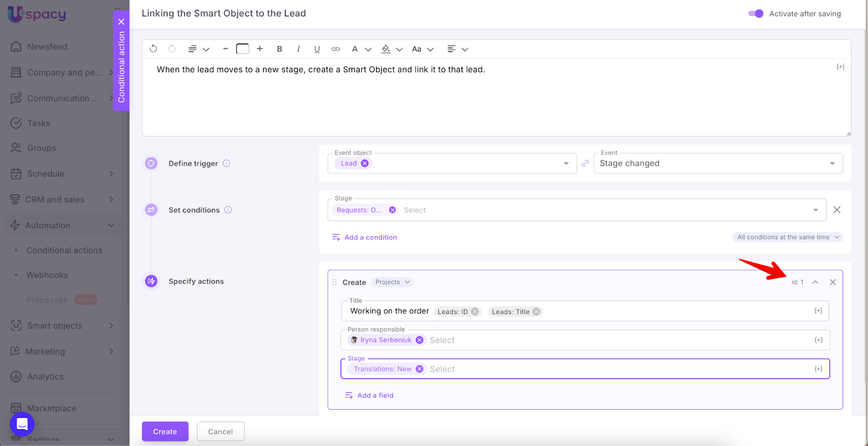Select Conditional actions in sidebar
Viewport: 868px width, 446px height.
coord(64,250)
